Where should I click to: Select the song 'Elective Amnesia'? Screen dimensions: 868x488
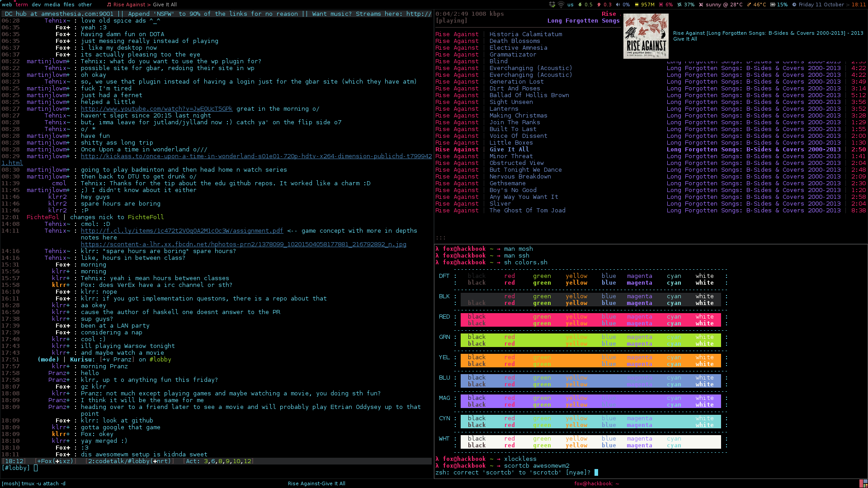click(x=518, y=48)
